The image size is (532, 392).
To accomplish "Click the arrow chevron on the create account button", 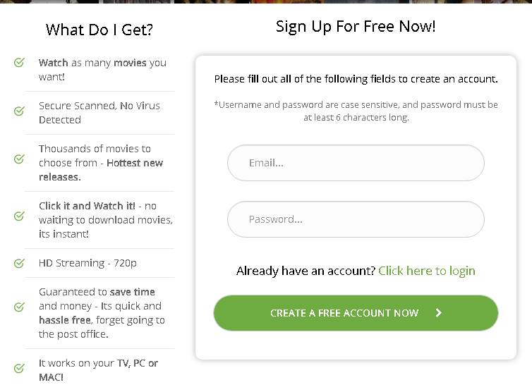I will pyautogui.click(x=438, y=313).
